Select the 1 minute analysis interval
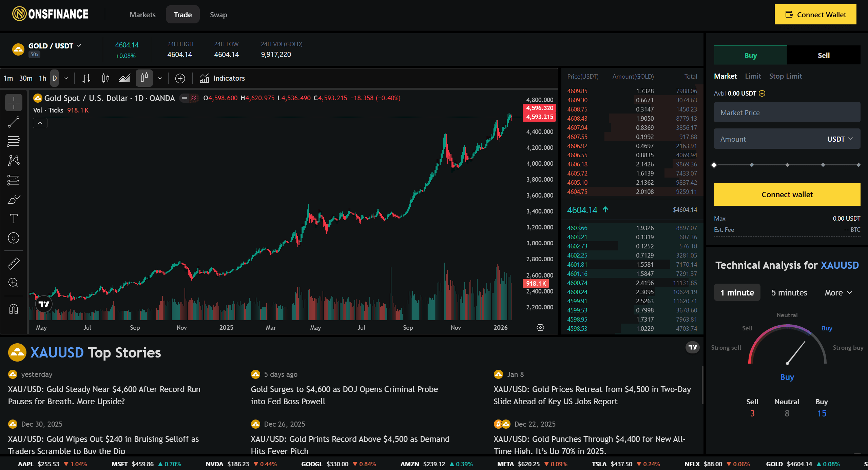This screenshot has height=470, width=868. click(737, 292)
